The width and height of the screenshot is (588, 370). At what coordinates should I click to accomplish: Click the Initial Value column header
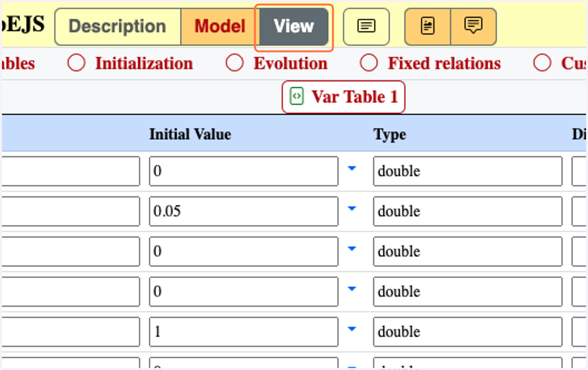coord(190,134)
